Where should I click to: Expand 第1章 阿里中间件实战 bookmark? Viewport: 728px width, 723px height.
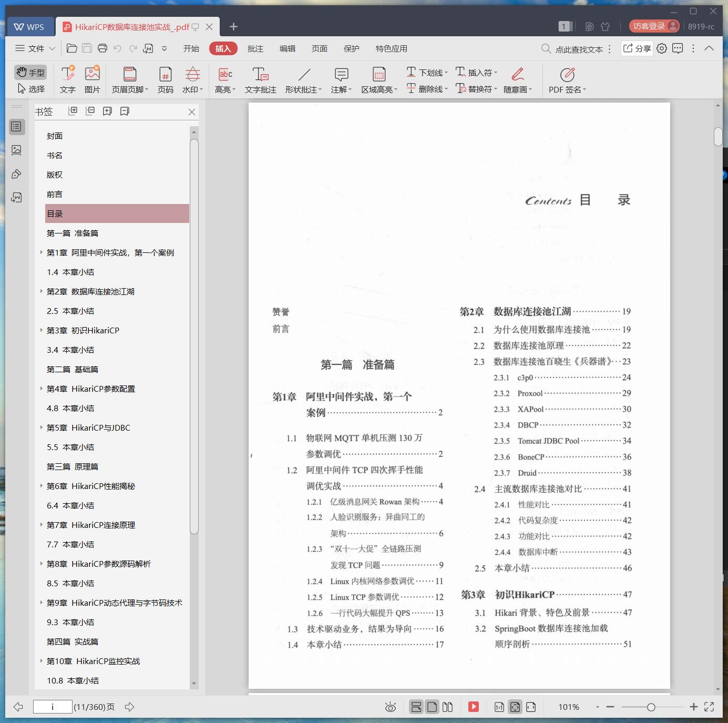point(42,252)
